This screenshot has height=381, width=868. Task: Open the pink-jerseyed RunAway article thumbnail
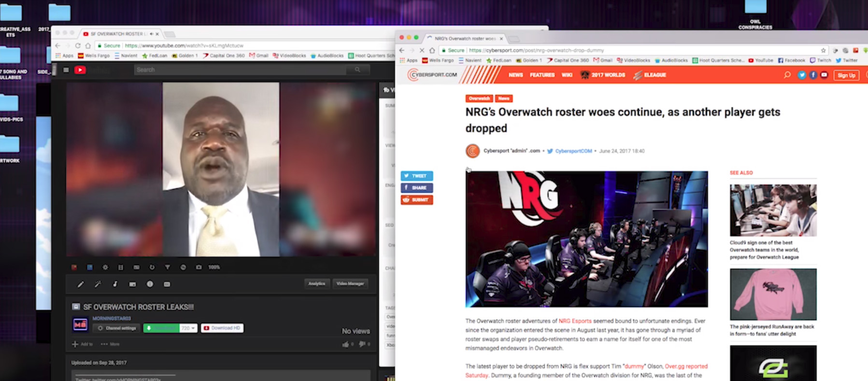[x=773, y=294]
